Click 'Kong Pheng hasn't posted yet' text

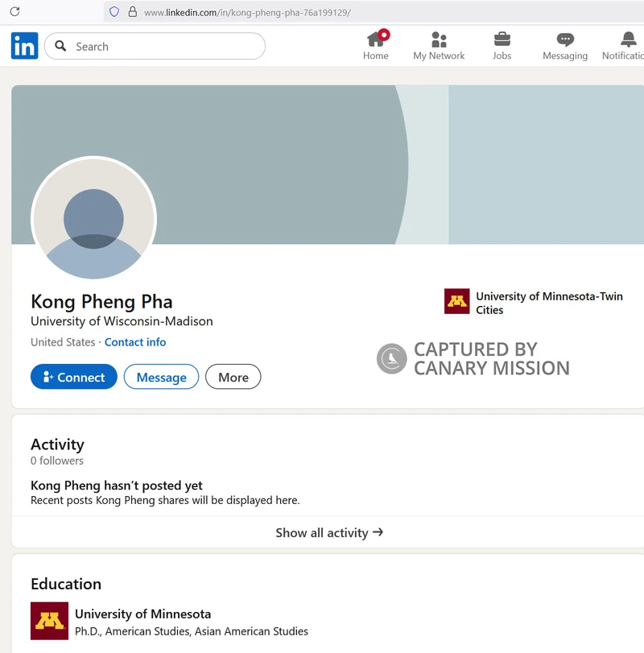(x=117, y=486)
